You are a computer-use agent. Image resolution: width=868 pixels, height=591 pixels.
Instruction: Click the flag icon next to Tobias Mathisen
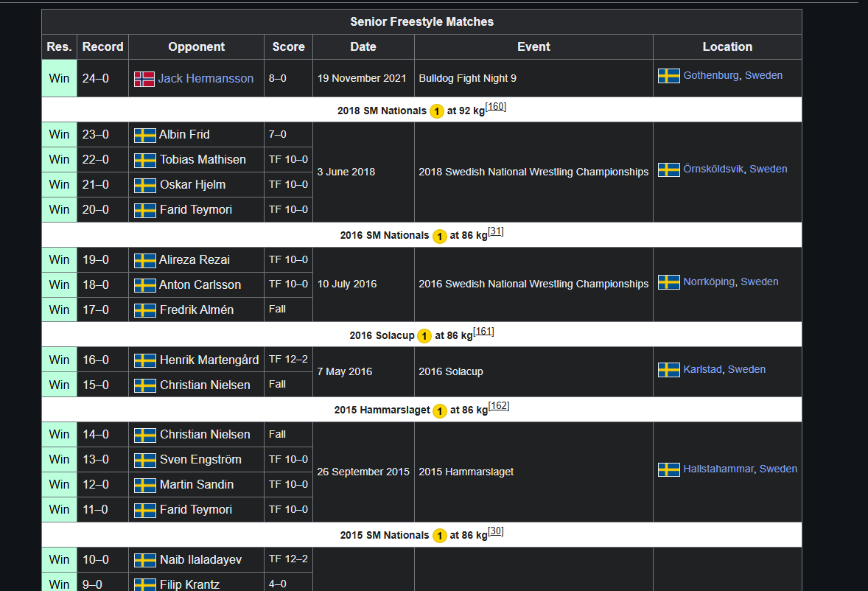click(x=145, y=161)
